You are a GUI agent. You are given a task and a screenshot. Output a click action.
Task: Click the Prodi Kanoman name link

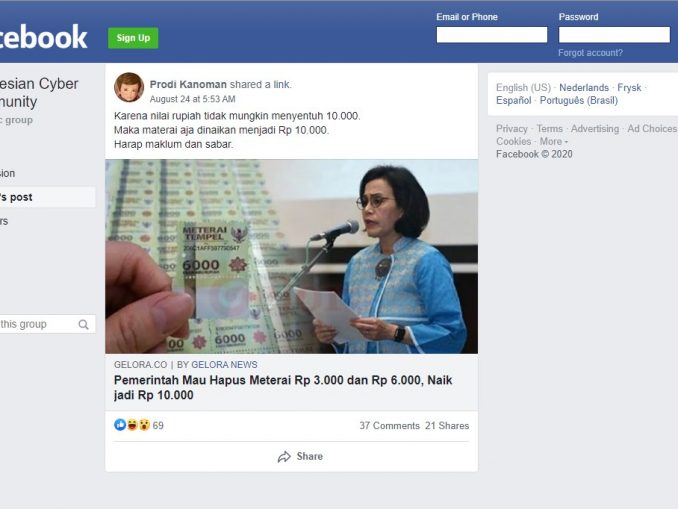point(188,84)
